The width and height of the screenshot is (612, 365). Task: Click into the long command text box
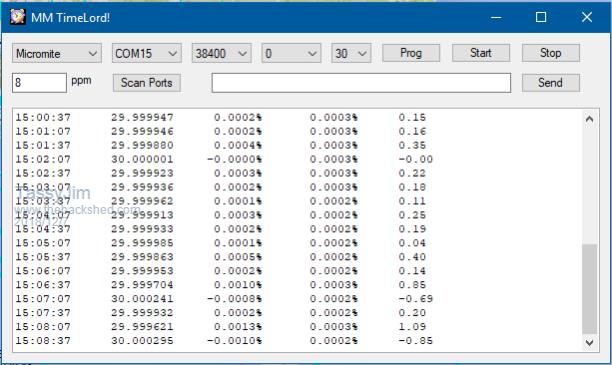pos(361,83)
